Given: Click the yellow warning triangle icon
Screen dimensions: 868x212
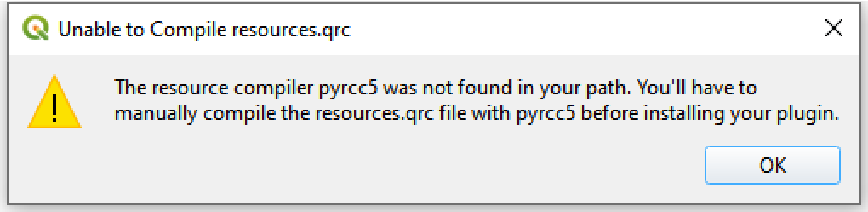Looking at the screenshot, I should coord(54,102).
